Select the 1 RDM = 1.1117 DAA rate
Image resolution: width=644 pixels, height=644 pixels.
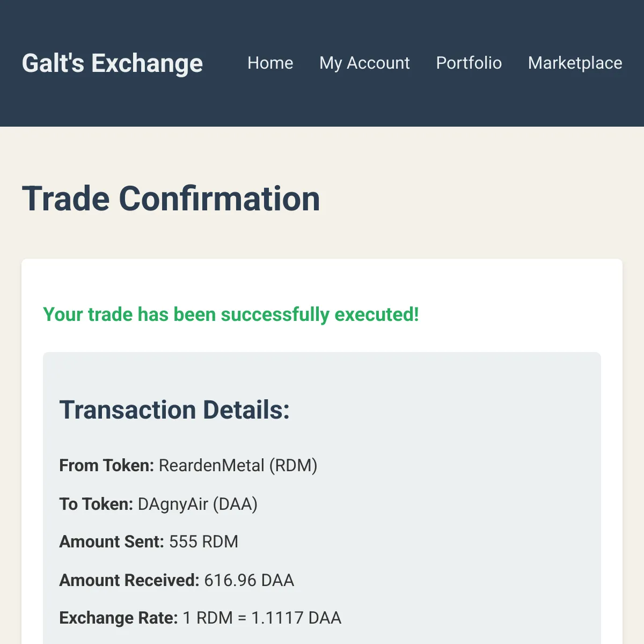click(262, 618)
